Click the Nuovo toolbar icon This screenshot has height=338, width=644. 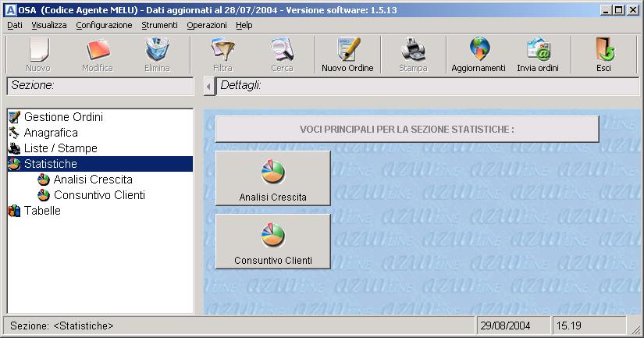point(39,49)
